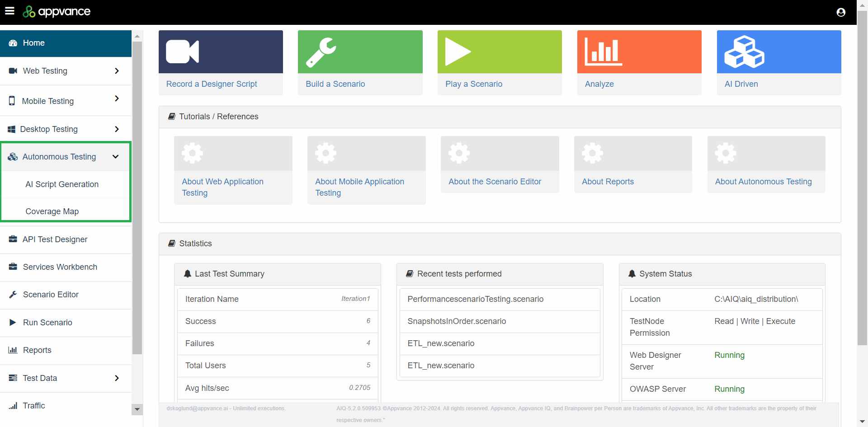Open AI Script Generation submenu item

tap(62, 184)
